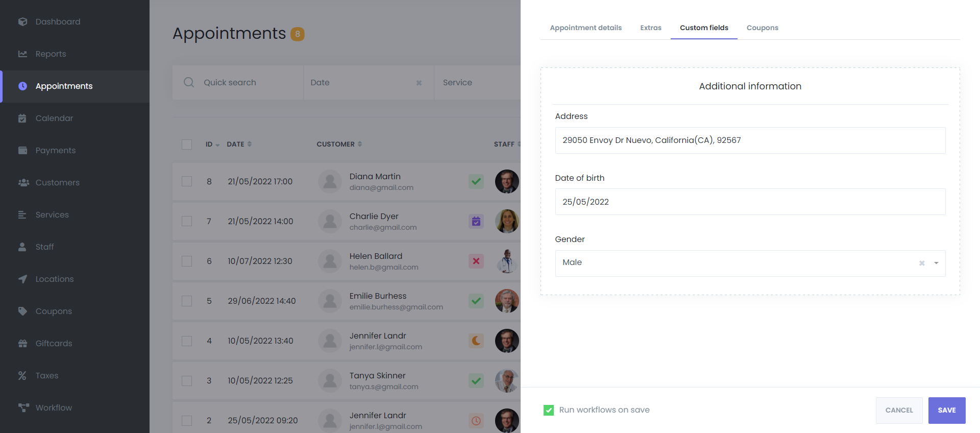
Task: Sort by the DATE column
Action: [239, 145]
